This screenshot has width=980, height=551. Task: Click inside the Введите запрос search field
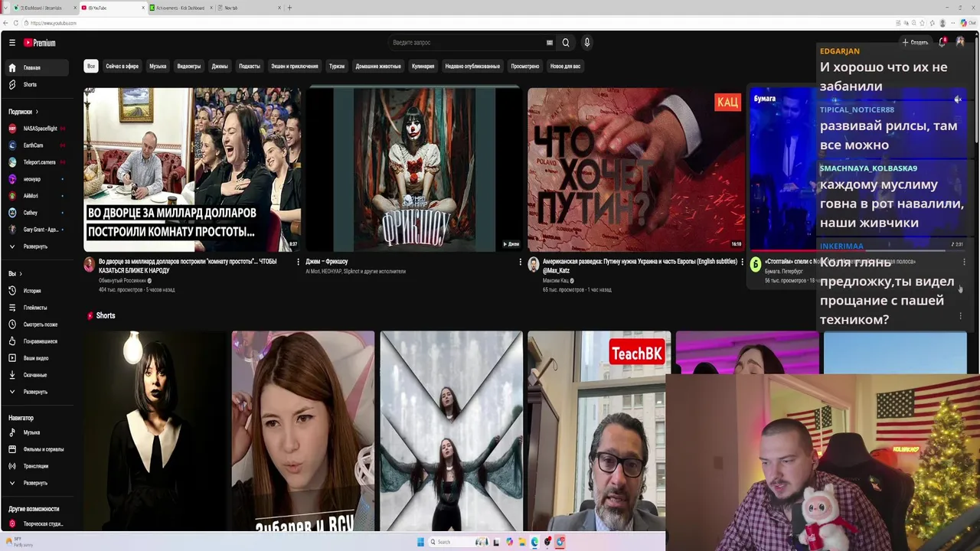pyautogui.click(x=467, y=43)
